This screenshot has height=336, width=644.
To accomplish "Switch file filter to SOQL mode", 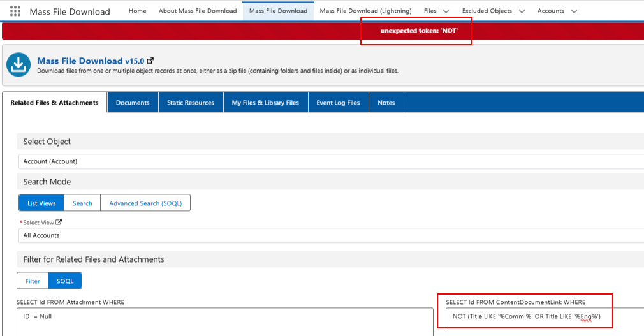I will (x=65, y=281).
